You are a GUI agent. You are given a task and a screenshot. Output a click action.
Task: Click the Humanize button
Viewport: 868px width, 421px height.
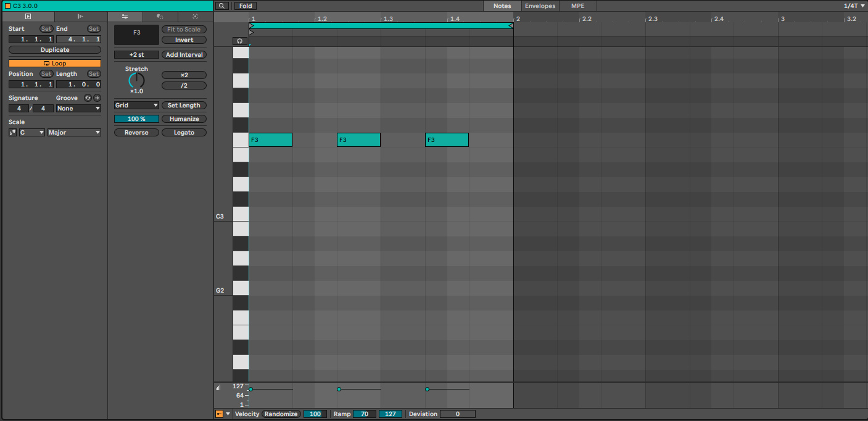[184, 119]
